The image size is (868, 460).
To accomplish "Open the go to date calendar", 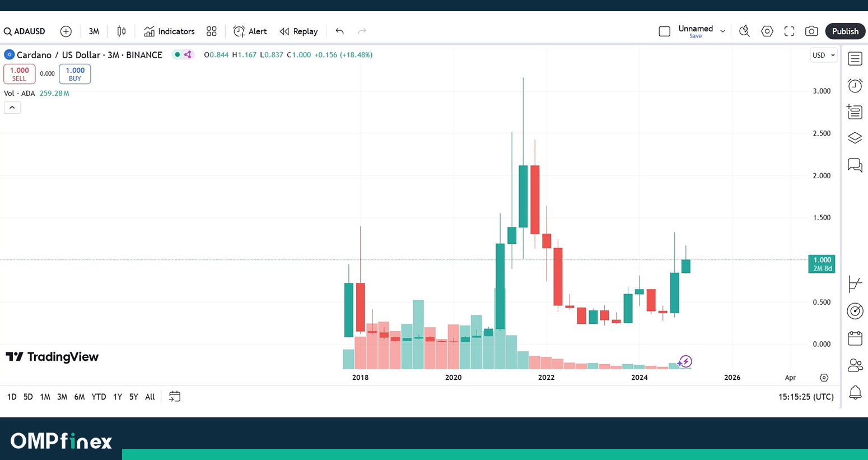I will click(x=175, y=397).
